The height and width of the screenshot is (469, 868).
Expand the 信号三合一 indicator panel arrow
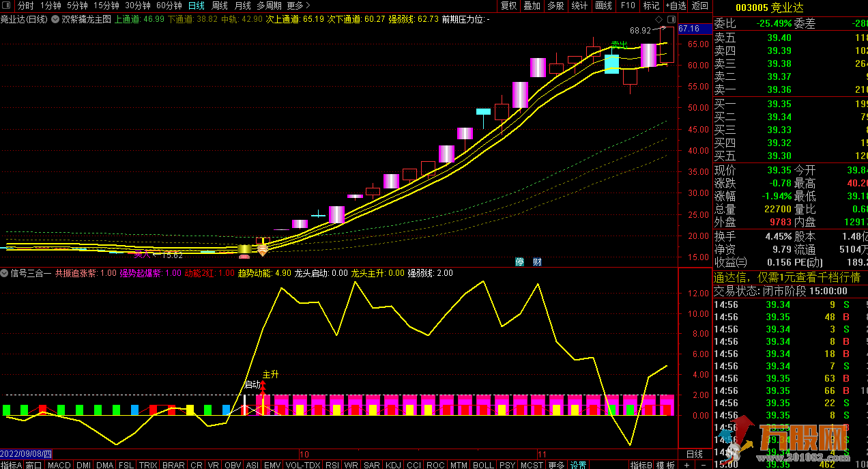pyautogui.click(x=5, y=273)
